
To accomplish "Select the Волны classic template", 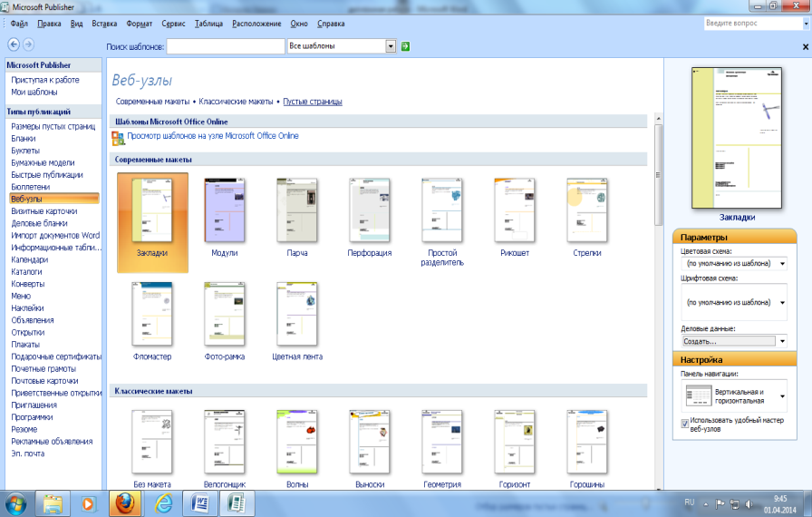I will (x=297, y=442).
